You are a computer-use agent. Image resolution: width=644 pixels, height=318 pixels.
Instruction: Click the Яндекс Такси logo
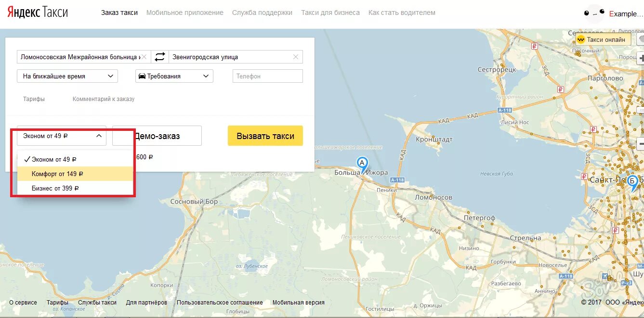38,13
